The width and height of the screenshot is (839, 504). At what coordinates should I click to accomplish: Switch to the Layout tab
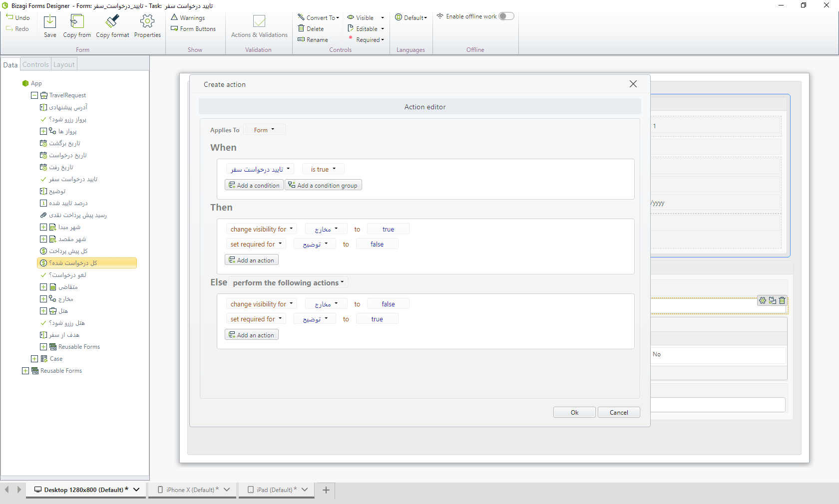pyautogui.click(x=64, y=64)
